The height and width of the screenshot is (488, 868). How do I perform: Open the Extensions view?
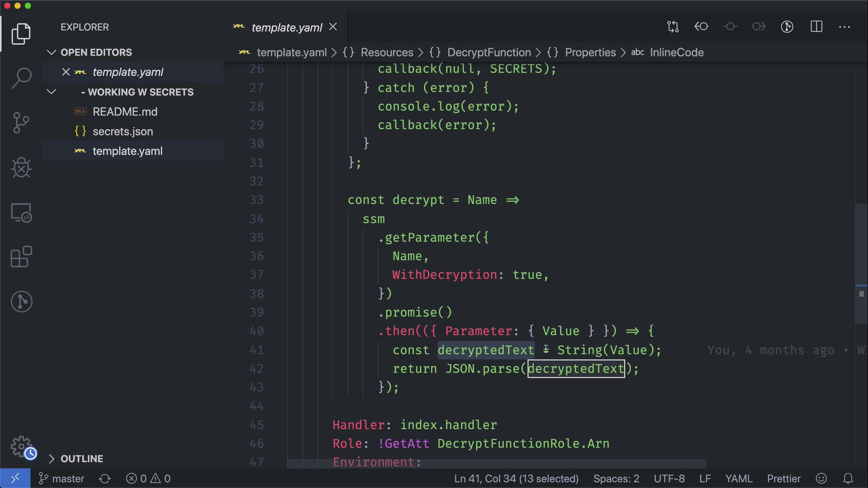click(21, 257)
